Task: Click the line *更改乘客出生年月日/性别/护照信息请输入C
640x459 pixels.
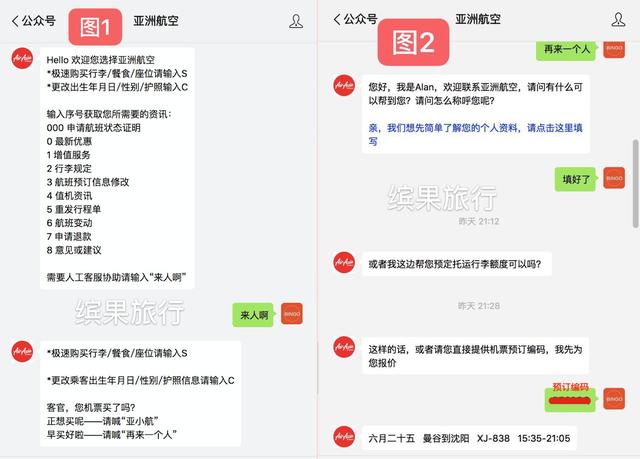Action: 141,380
